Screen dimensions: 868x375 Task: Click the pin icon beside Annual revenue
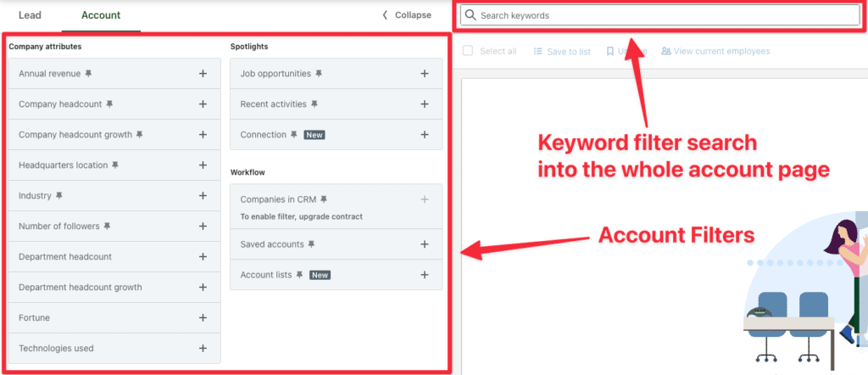pyautogui.click(x=88, y=74)
